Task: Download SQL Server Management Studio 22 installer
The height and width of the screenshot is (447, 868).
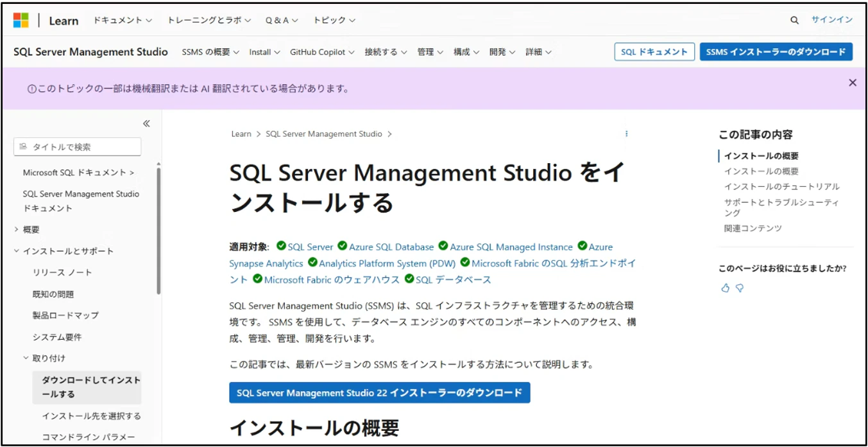Action: click(x=380, y=392)
